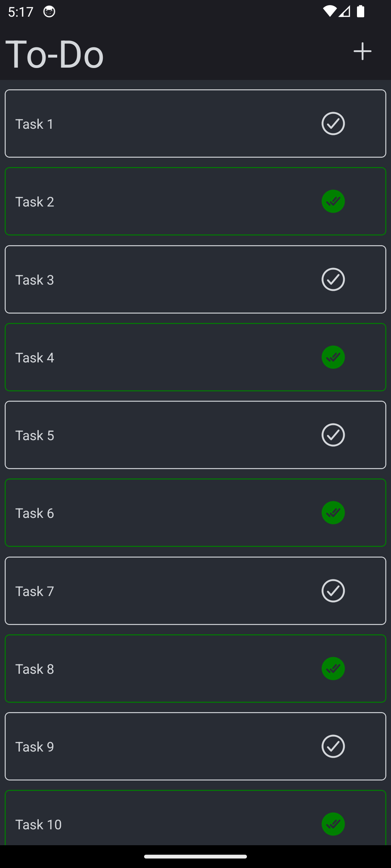Mark Task 7 as finished

[333, 591]
